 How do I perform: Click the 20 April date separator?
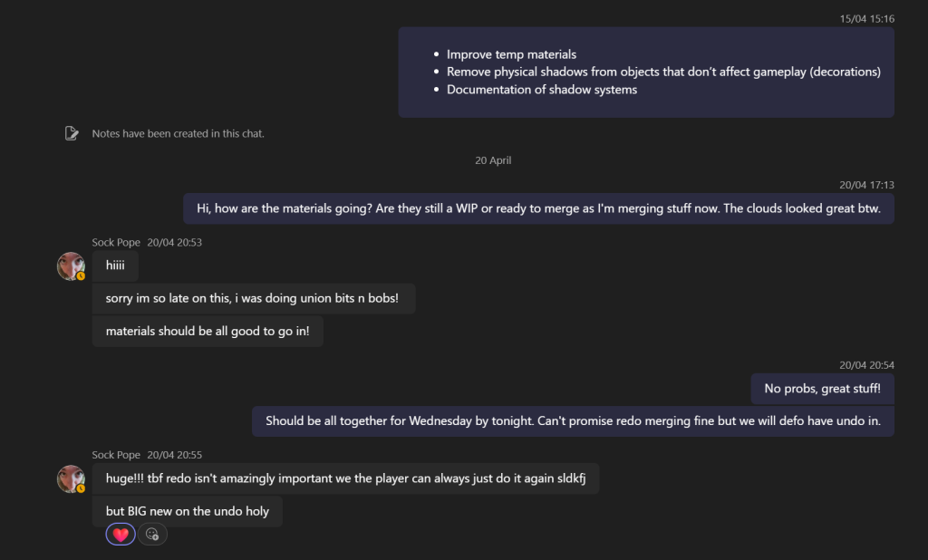493,160
